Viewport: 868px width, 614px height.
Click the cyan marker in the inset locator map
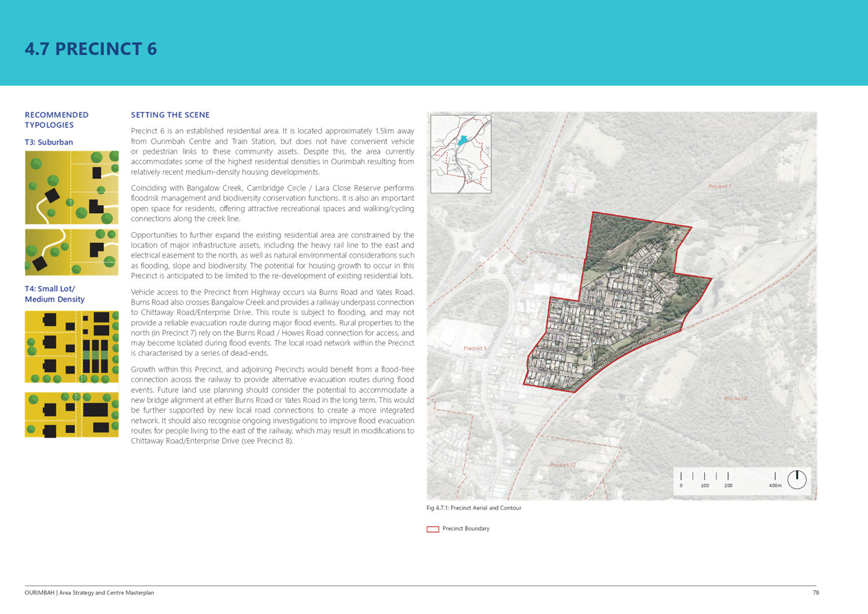click(462, 141)
